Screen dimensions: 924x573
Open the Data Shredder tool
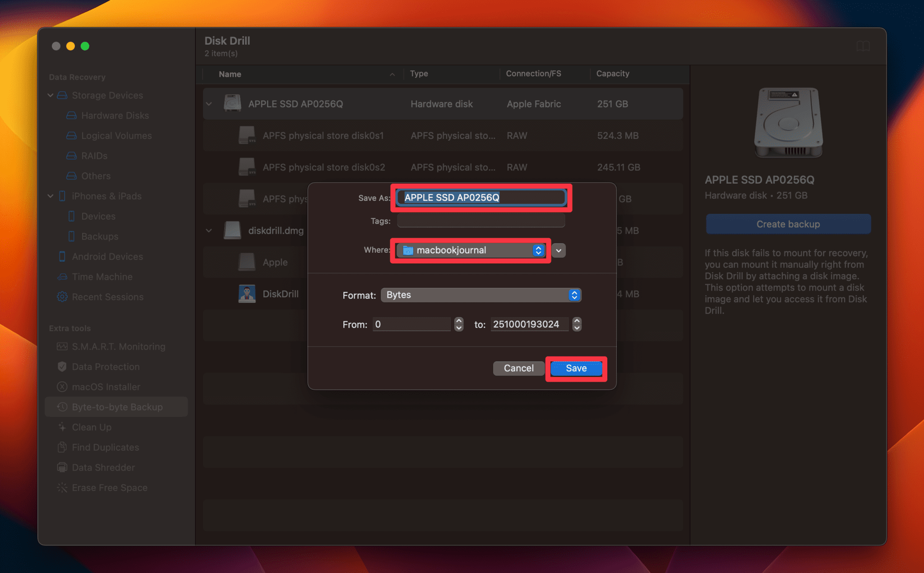point(103,467)
